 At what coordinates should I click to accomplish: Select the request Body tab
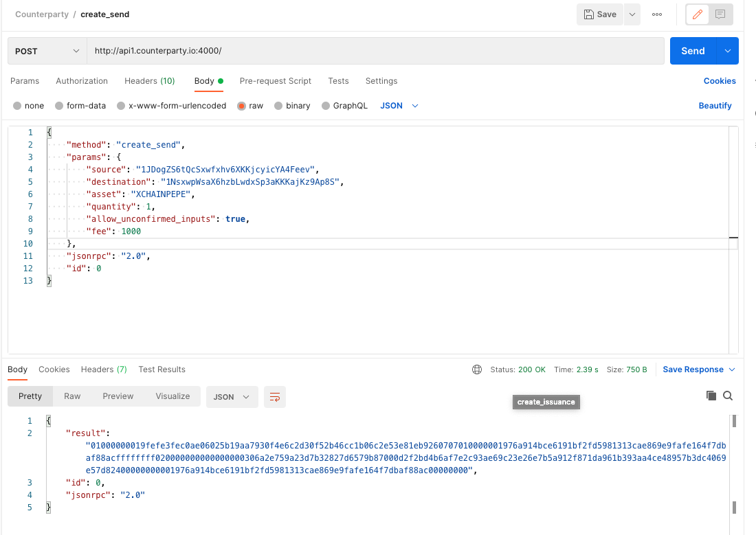(208, 81)
